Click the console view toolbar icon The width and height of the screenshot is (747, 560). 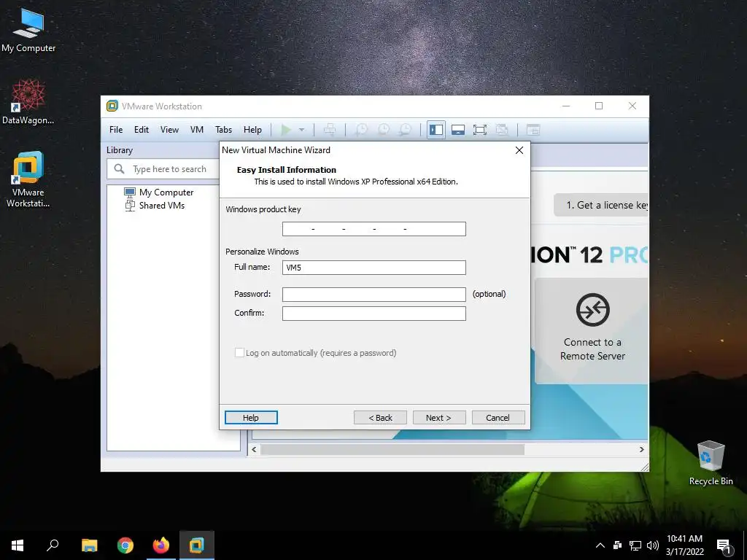pyautogui.click(x=533, y=130)
